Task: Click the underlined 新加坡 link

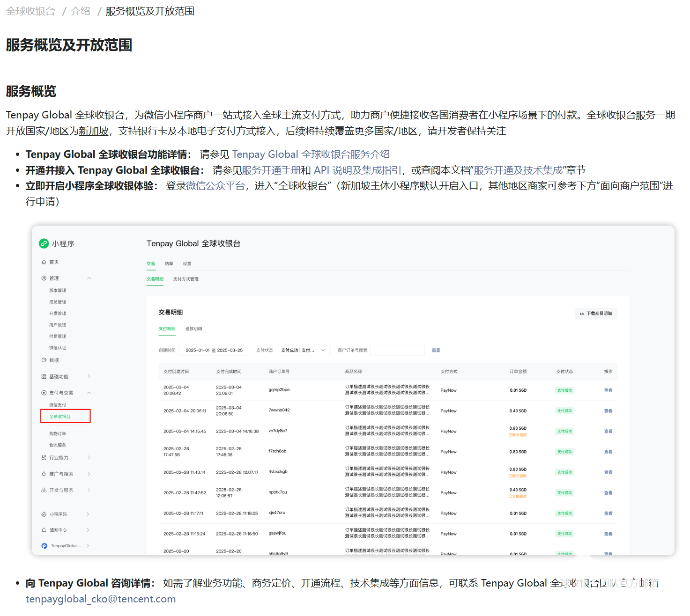Action: click(94, 131)
